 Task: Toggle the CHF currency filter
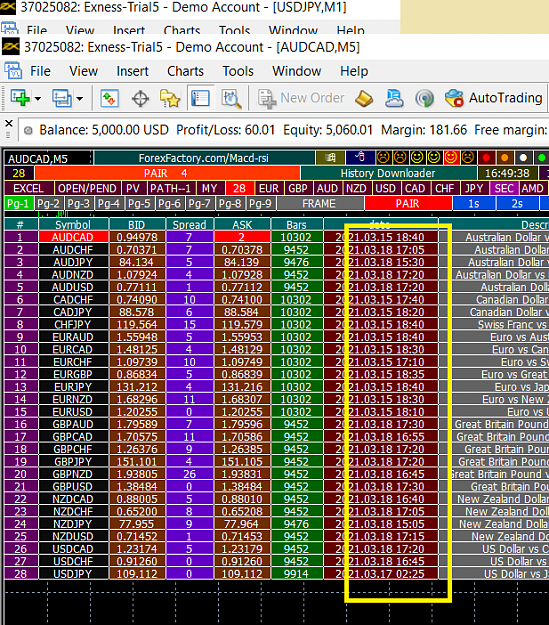click(x=445, y=188)
